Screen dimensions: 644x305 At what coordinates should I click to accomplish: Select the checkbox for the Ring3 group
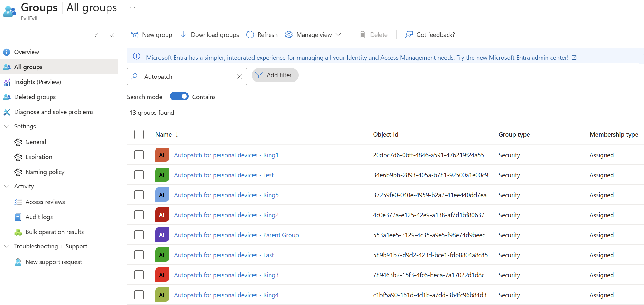point(139,275)
